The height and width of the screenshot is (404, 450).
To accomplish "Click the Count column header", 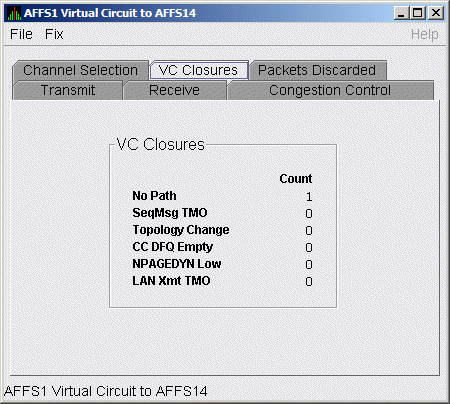I will (296, 179).
